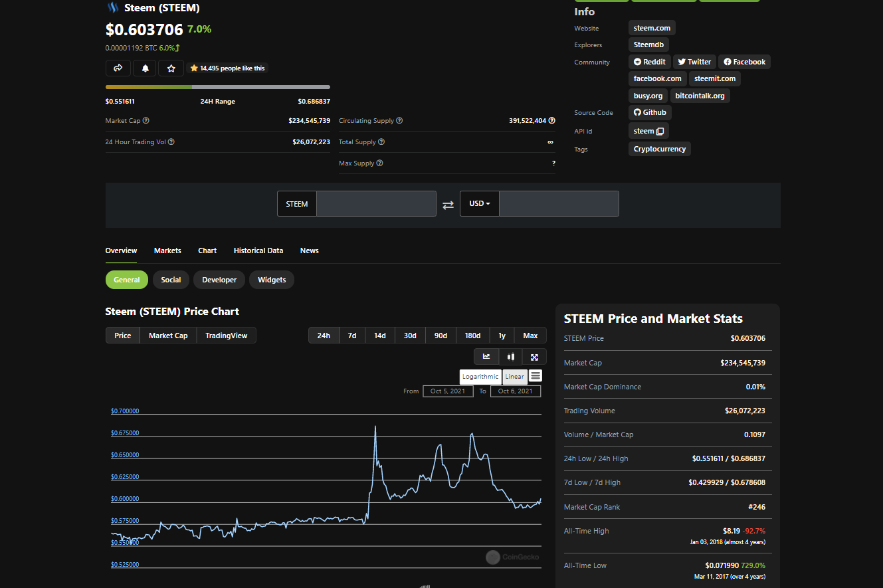This screenshot has height=588, width=883.
Task: Copy the steem API id
Action: pos(660,132)
